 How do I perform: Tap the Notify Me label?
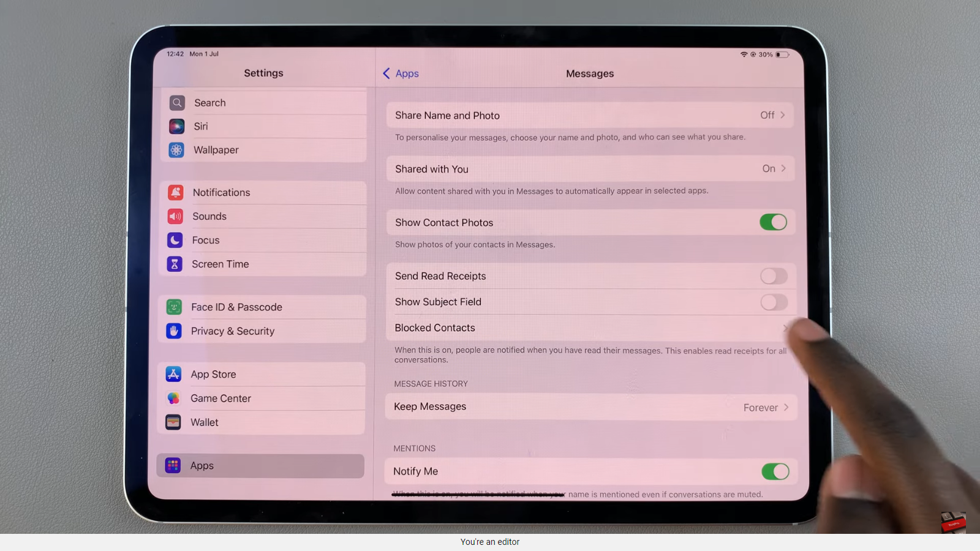click(416, 471)
